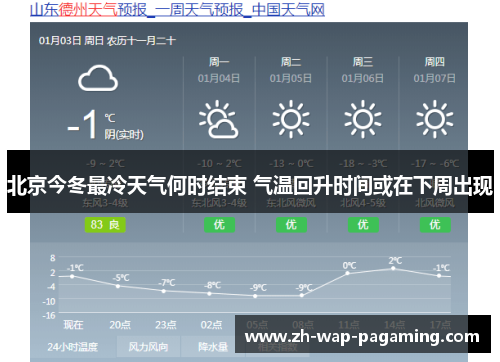The width and height of the screenshot is (500, 362).
Task: Switch to the 降水量 tab
Action: coord(213,347)
